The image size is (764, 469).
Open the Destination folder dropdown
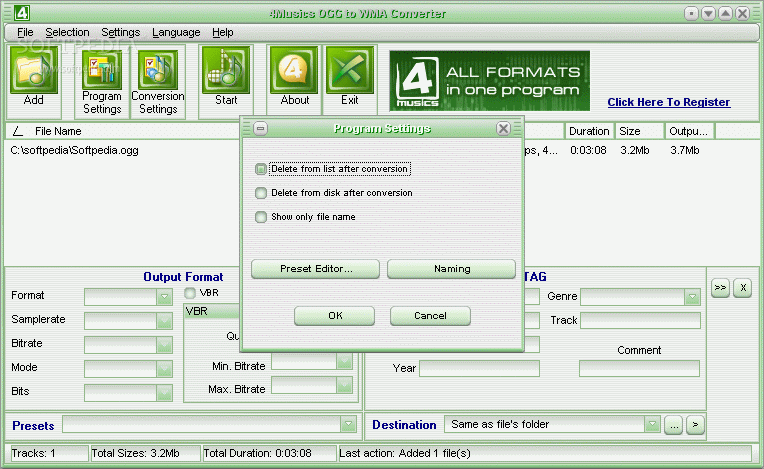pos(652,424)
